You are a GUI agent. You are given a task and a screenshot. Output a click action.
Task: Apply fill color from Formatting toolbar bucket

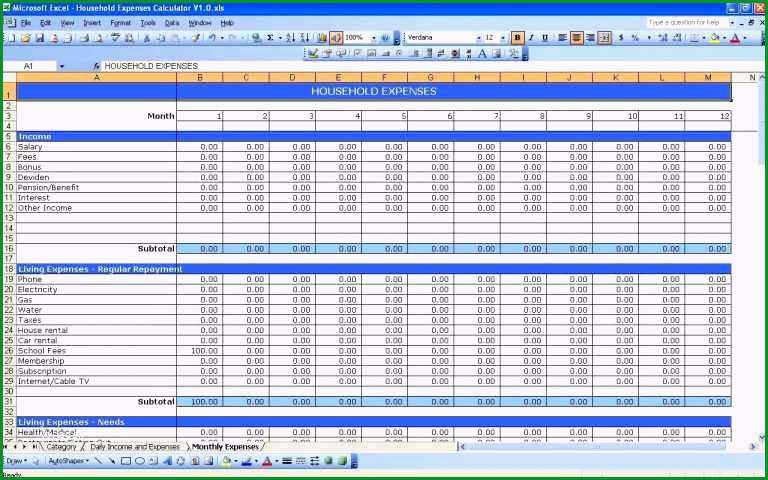tap(715, 38)
